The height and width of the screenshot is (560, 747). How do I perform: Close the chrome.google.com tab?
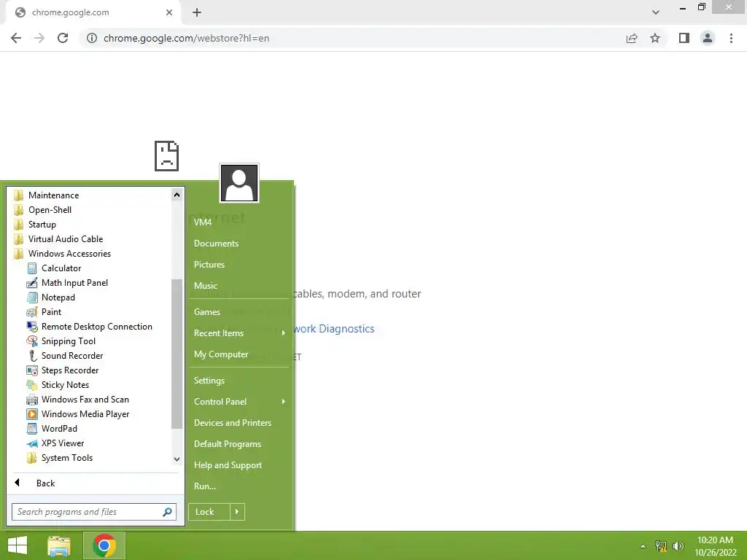[169, 12]
